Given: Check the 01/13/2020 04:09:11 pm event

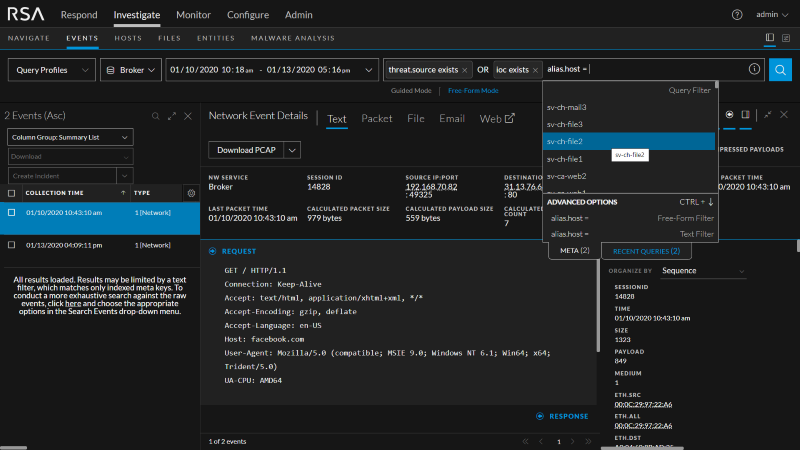Looking at the screenshot, I should [x=12, y=245].
